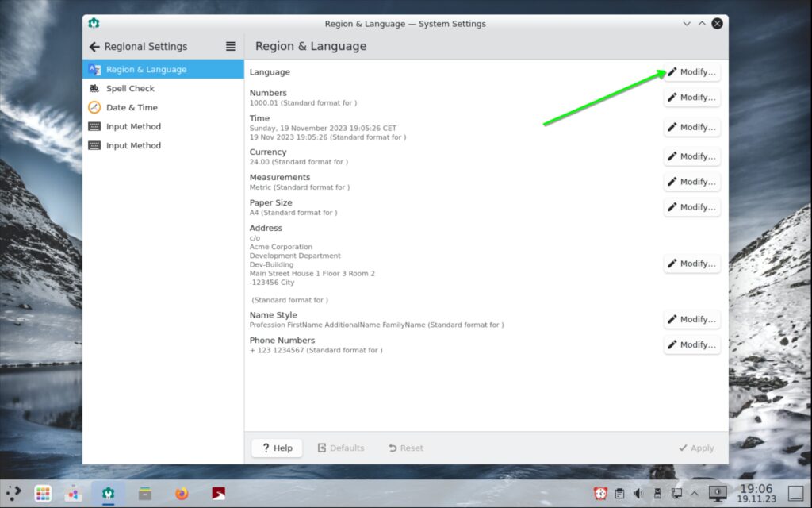812x508 pixels.
Task: Open the sidebar hamburger menu
Action: [231, 47]
